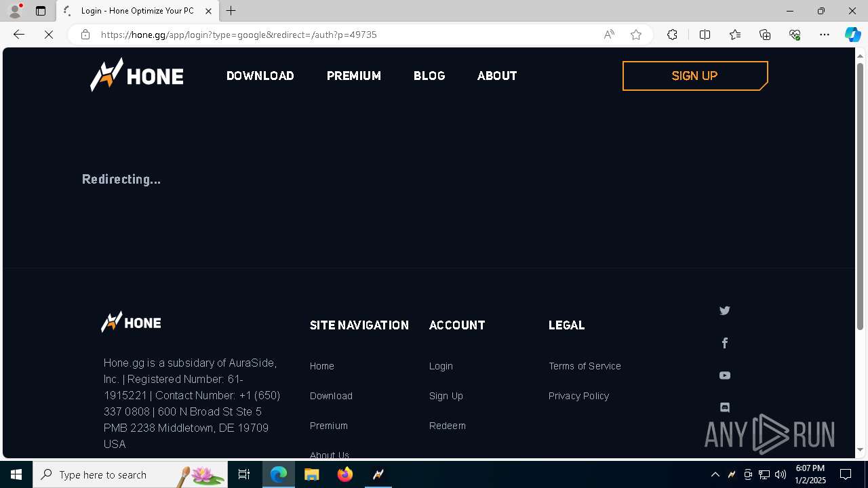Open volume control in tray
The height and width of the screenshot is (488, 868).
click(781, 474)
